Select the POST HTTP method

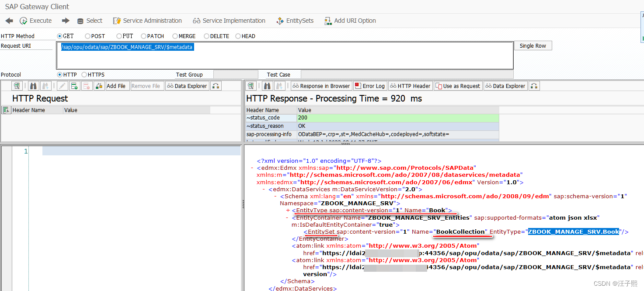[x=88, y=36]
